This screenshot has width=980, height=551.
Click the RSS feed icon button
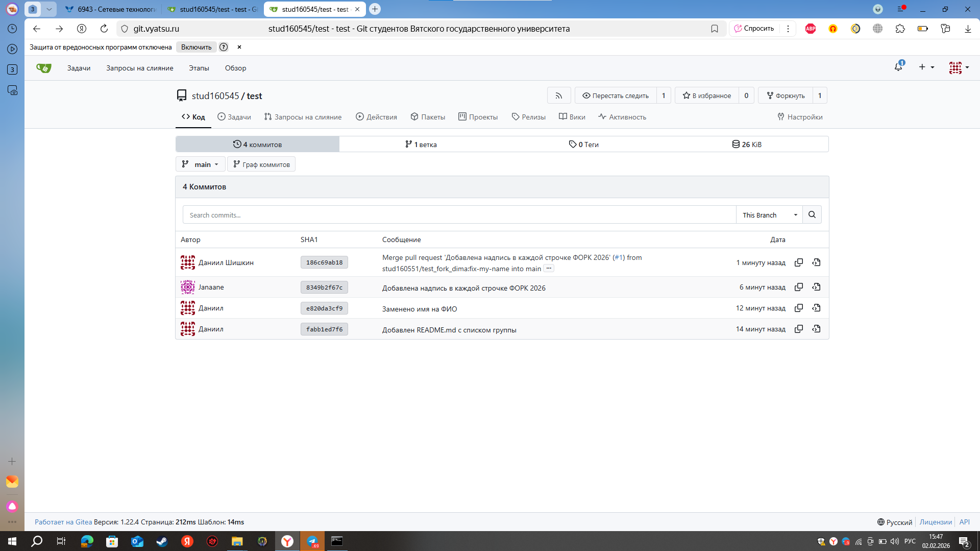[559, 95]
